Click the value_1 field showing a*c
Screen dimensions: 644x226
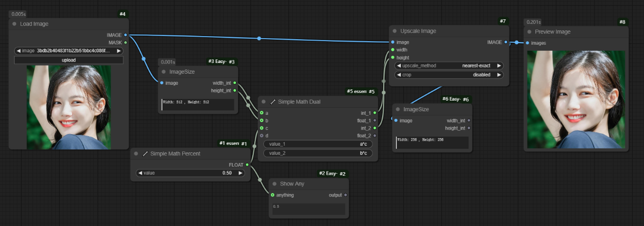[318, 144]
